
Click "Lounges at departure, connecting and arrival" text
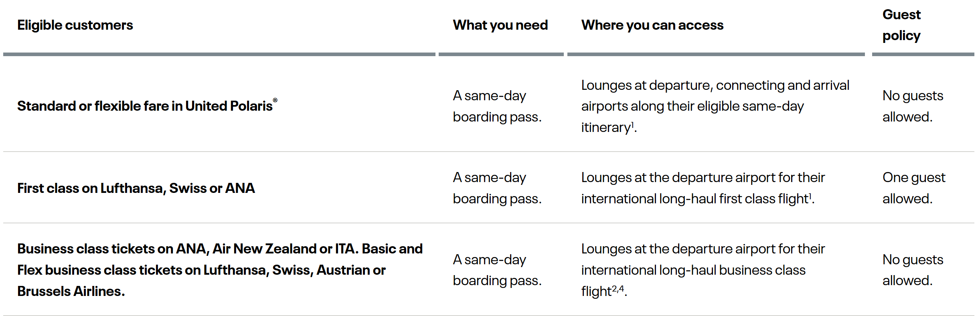click(715, 85)
